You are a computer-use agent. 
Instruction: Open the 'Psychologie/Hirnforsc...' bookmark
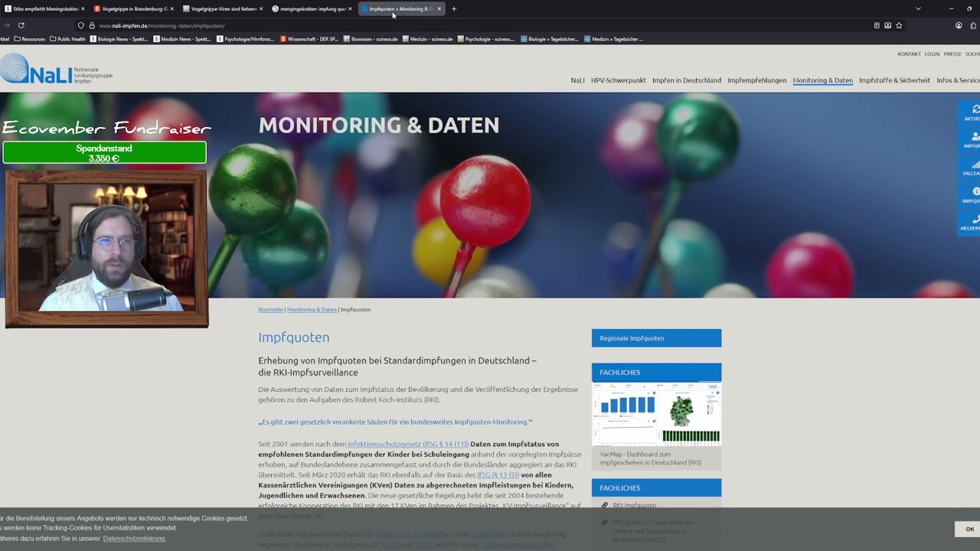[x=246, y=38]
